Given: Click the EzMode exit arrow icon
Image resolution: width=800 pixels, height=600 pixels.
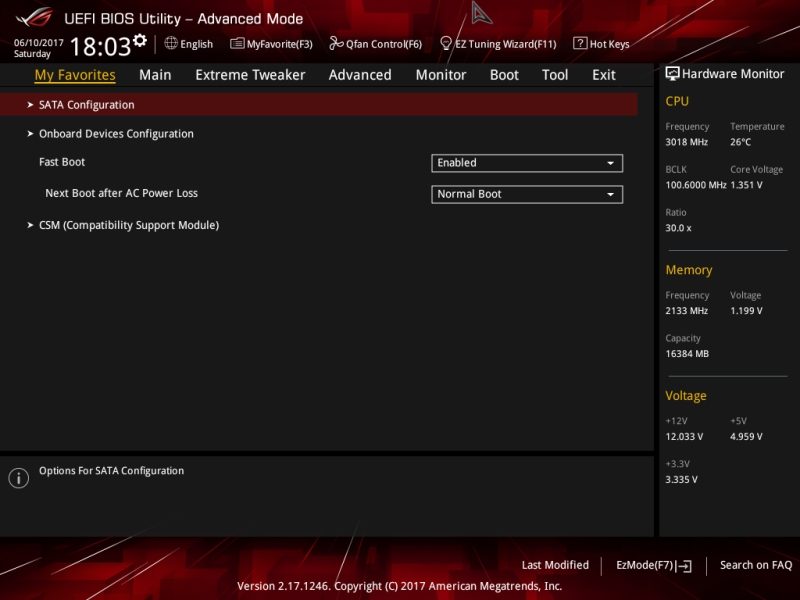Looking at the screenshot, I should (x=684, y=566).
